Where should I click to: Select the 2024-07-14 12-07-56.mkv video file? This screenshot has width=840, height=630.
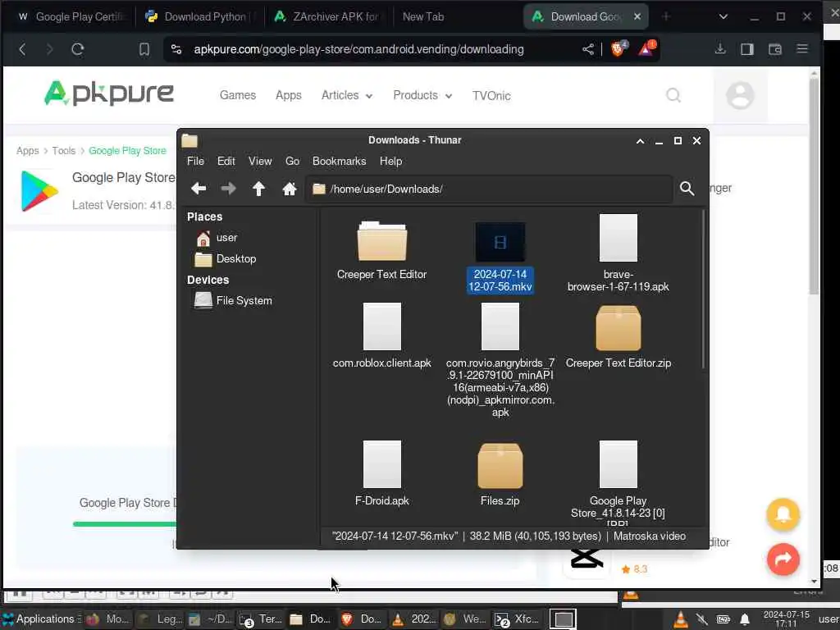coord(500,258)
